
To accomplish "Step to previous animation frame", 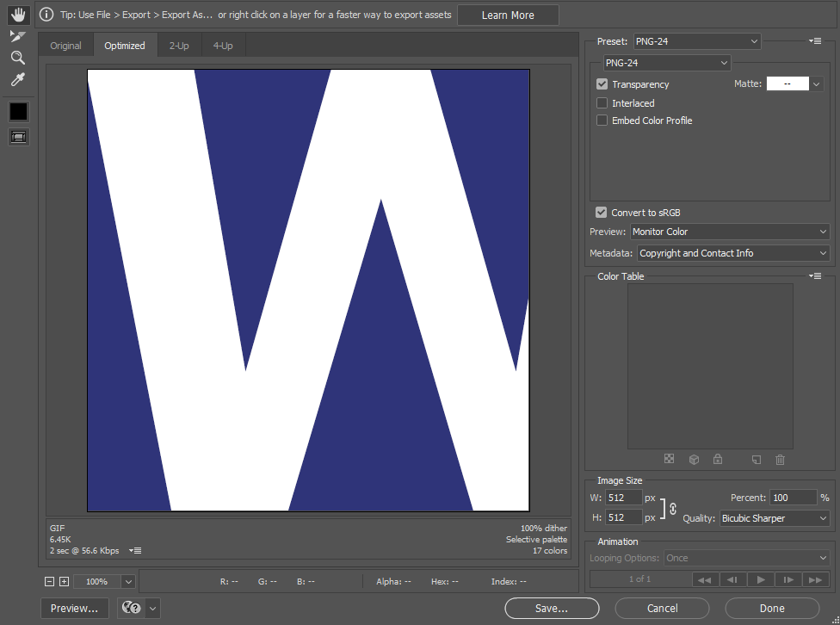I will [x=732, y=579].
